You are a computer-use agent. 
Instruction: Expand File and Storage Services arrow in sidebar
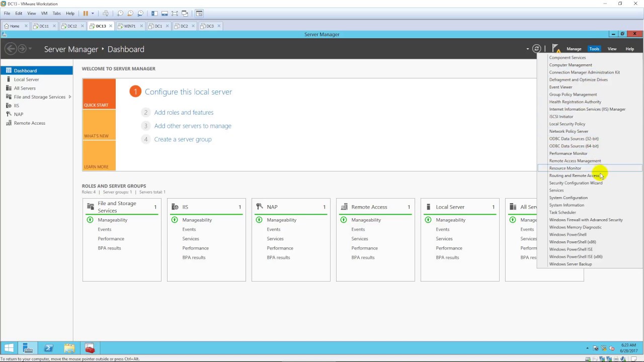70,97
